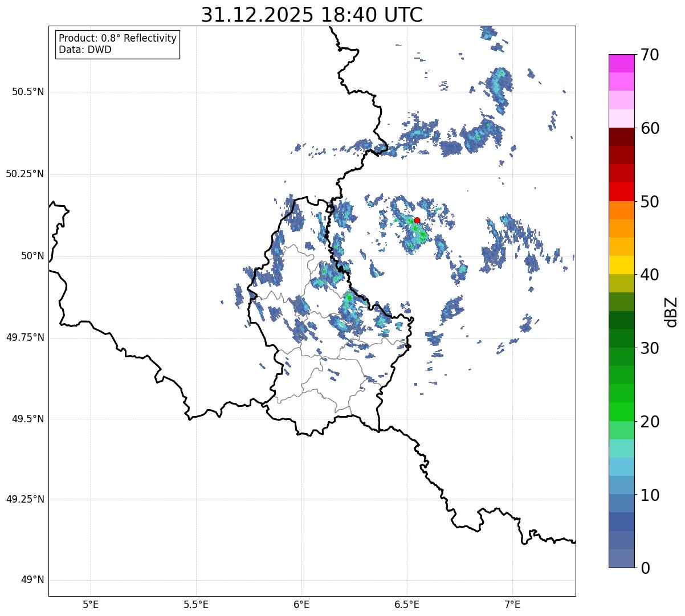This screenshot has height=616, width=685.
Task: Click the 6°E longitude label
Action: coord(301,605)
